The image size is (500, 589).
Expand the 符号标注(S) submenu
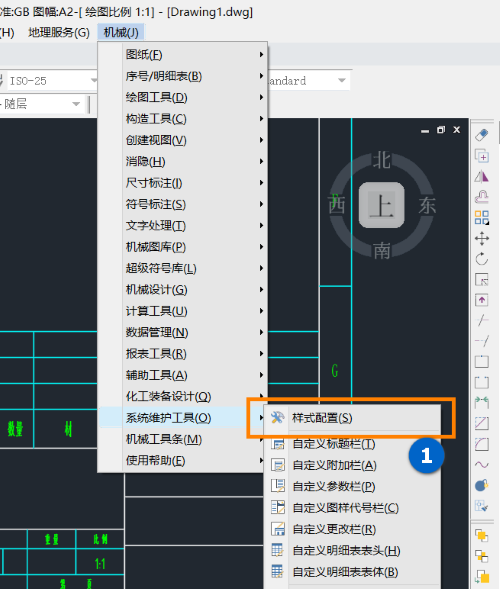point(183,204)
